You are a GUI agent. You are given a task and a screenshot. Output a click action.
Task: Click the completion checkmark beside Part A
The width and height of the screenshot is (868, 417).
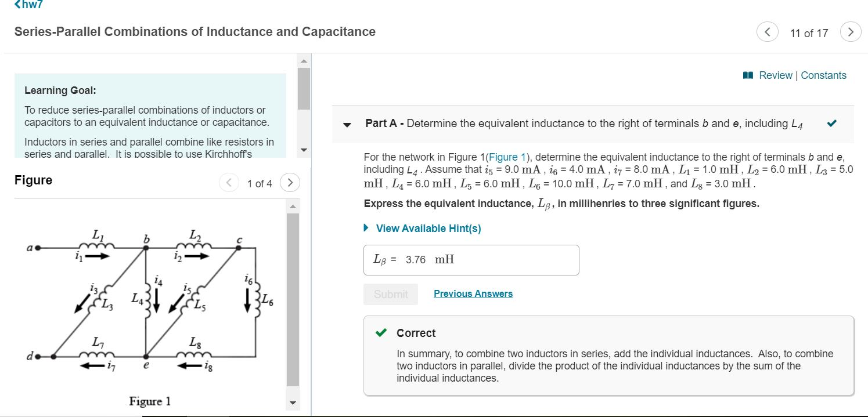831,123
